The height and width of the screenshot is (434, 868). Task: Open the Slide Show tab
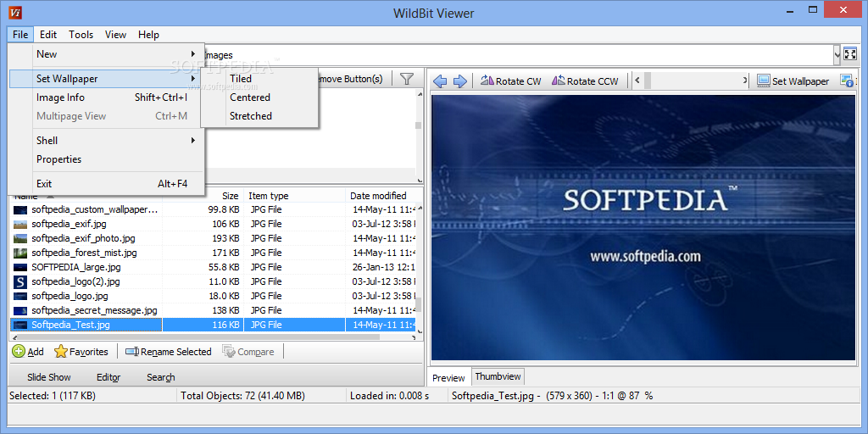point(49,377)
